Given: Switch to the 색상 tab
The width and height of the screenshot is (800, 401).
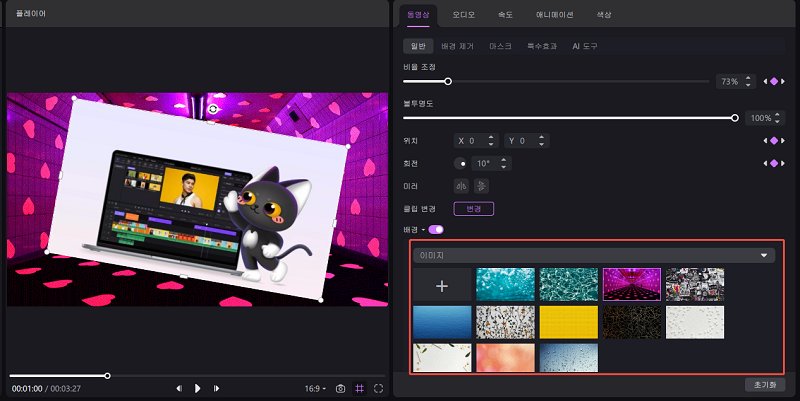Looking at the screenshot, I should coord(604,15).
